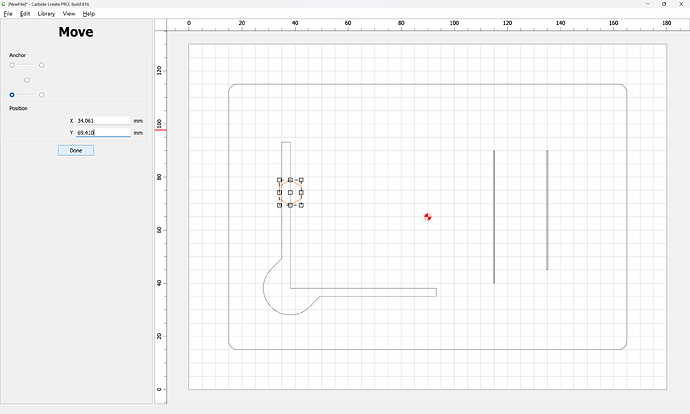Viewport: 690px width, 414px height.
Task: Select the bottom-right anchor radio button
Action: 41,95
